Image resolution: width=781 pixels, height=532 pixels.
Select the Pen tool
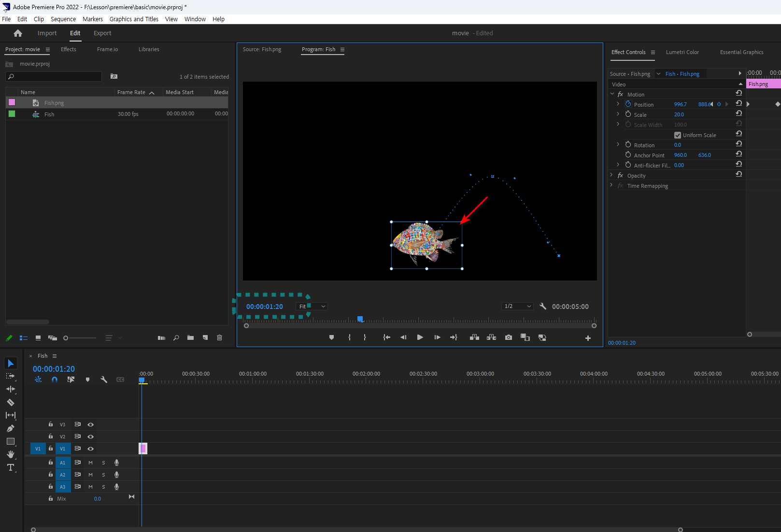pos(11,428)
